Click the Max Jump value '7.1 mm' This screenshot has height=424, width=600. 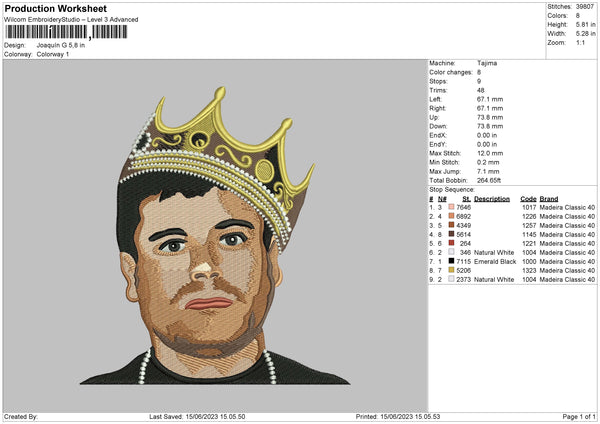[x=488, y=171]
